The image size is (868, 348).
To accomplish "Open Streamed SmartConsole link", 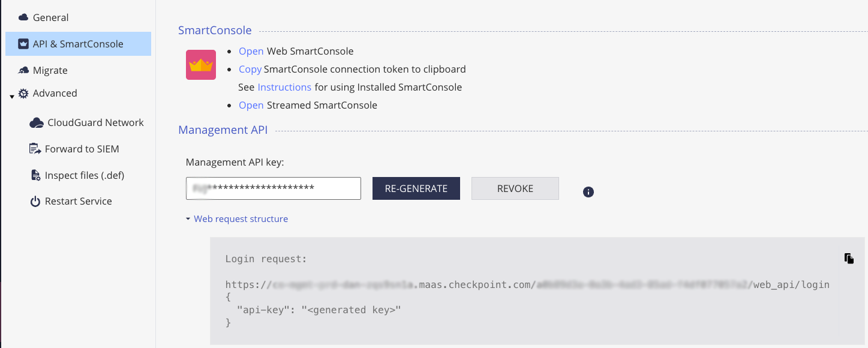I will click(x=251, y=105).
